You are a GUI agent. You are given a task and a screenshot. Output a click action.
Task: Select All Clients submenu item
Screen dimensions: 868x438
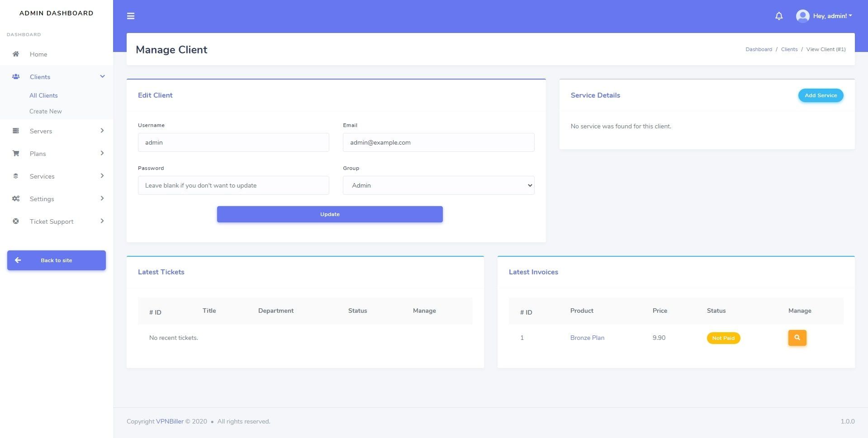[43, 95]
